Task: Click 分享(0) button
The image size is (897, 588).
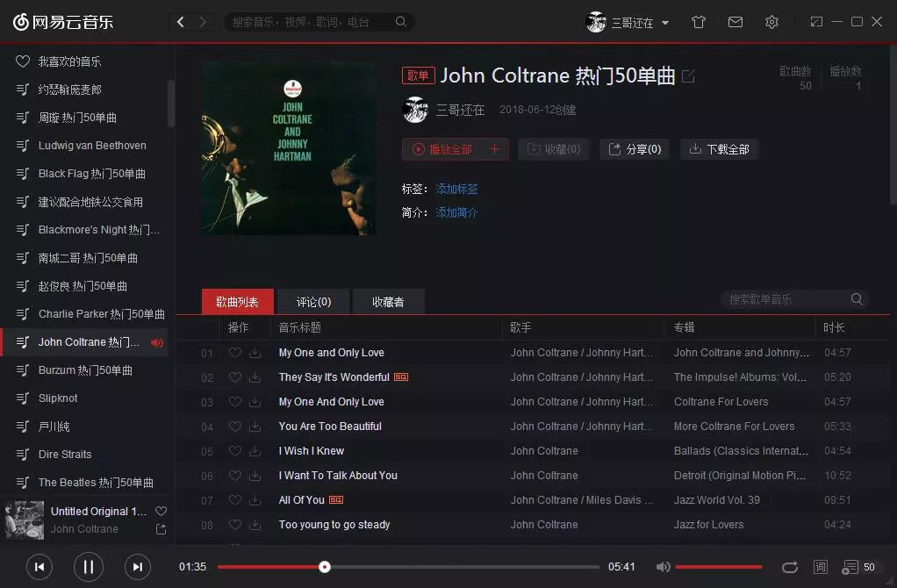Action: (x=635, y=149)
